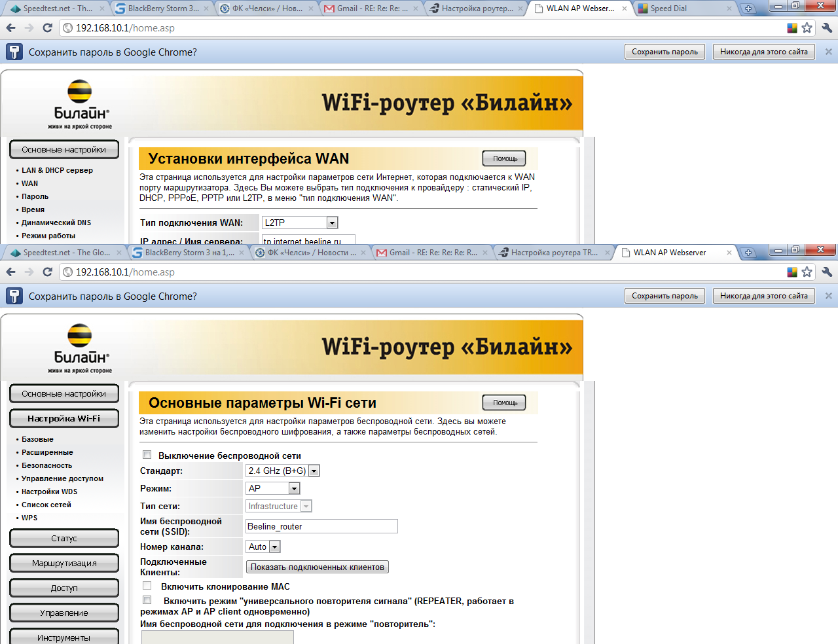Open WPS link in Wi-Fi sidebar
This screenshot has width=838, height=644.
pyautogui.click(x=29, y=518)
